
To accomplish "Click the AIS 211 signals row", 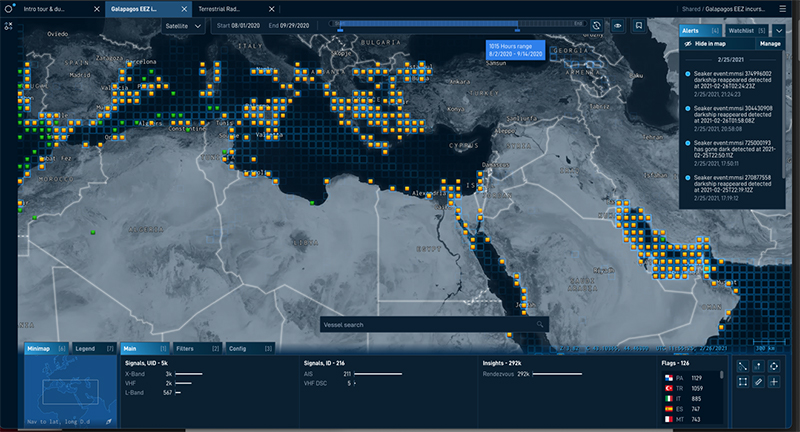I will 353,374.
